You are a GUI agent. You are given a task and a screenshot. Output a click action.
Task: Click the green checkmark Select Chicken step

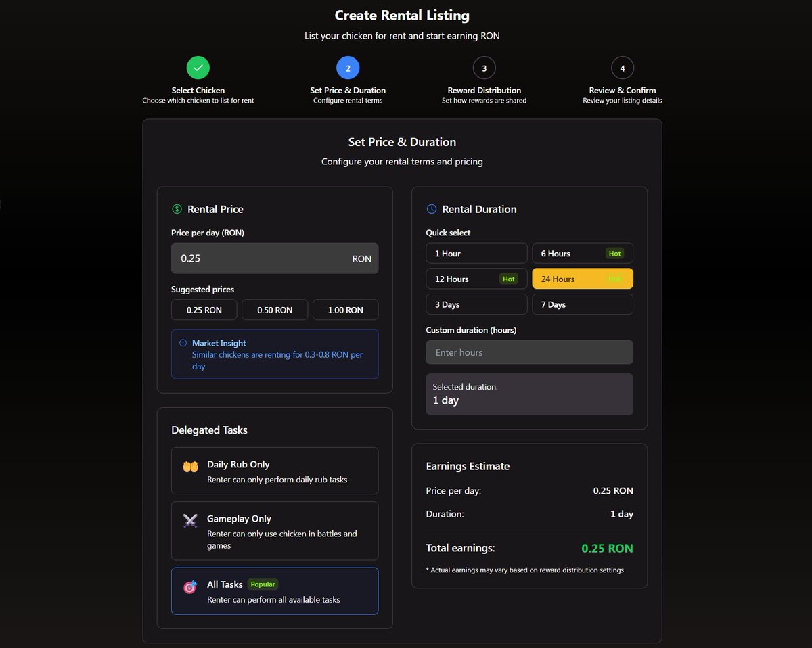(198, 68)
